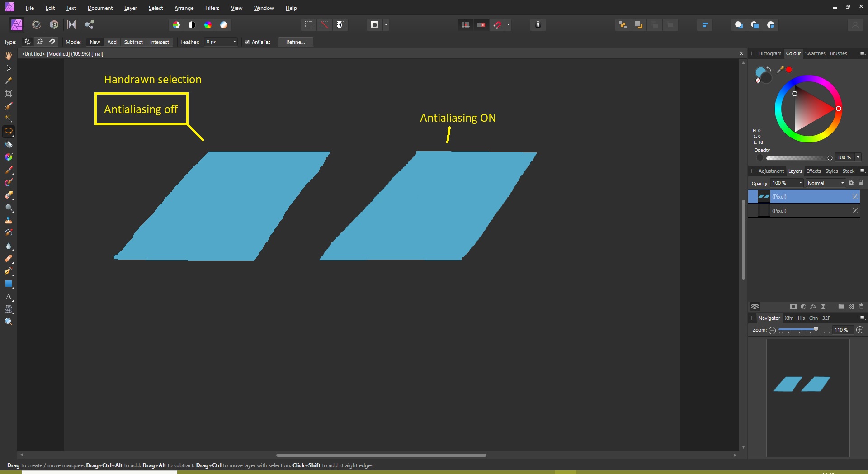Open the Filters menu
This screenshot has height=474, width=868.
tap(212, 8)
